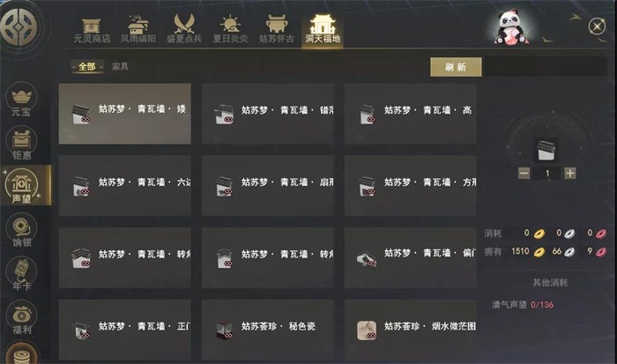This screenshot has height=364, width=617.
Task: Switch to the 凤雨端阳 tab
Action: [138, 29]
